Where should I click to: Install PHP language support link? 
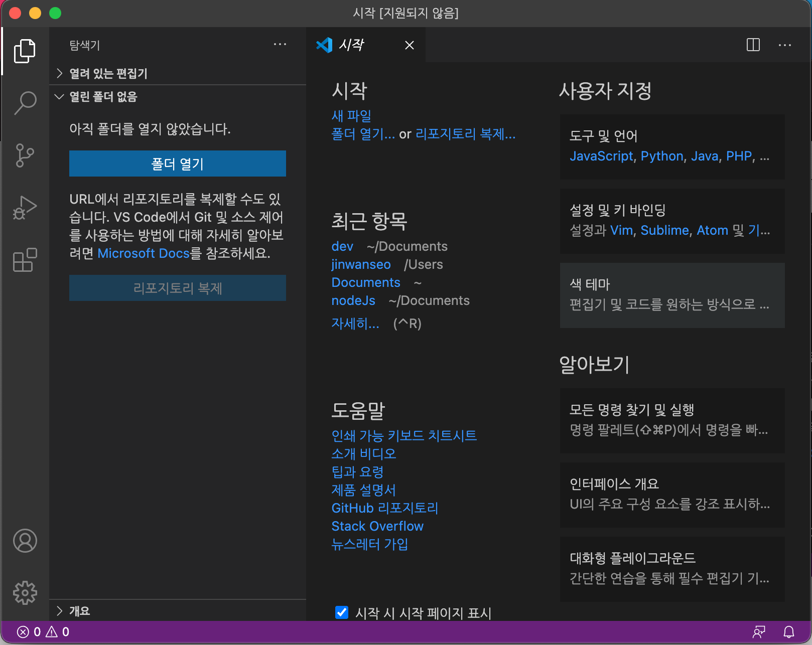coord(739,156)
